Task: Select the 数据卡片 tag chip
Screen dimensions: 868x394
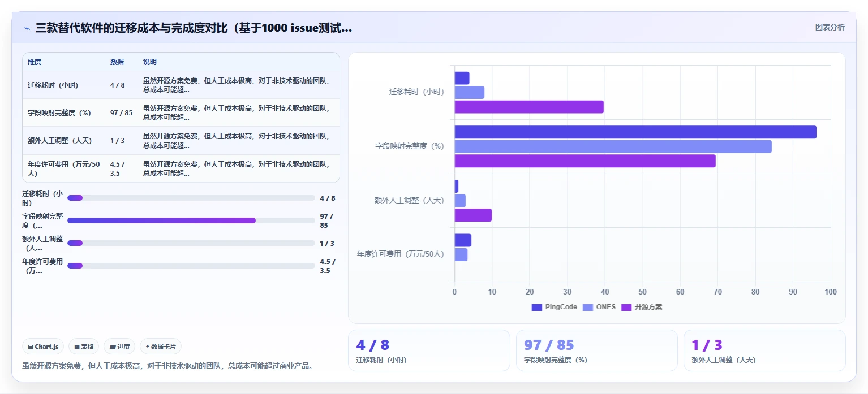Action: click(161, 347)
